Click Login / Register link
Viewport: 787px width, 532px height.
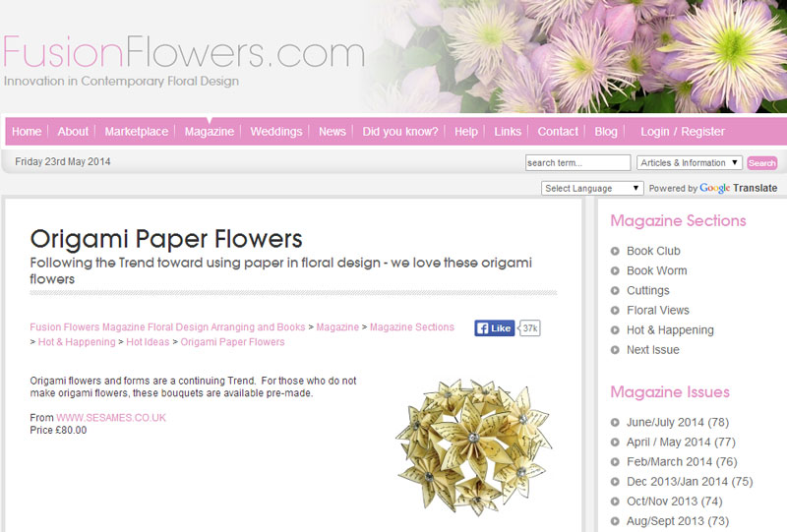coord(683,132)
